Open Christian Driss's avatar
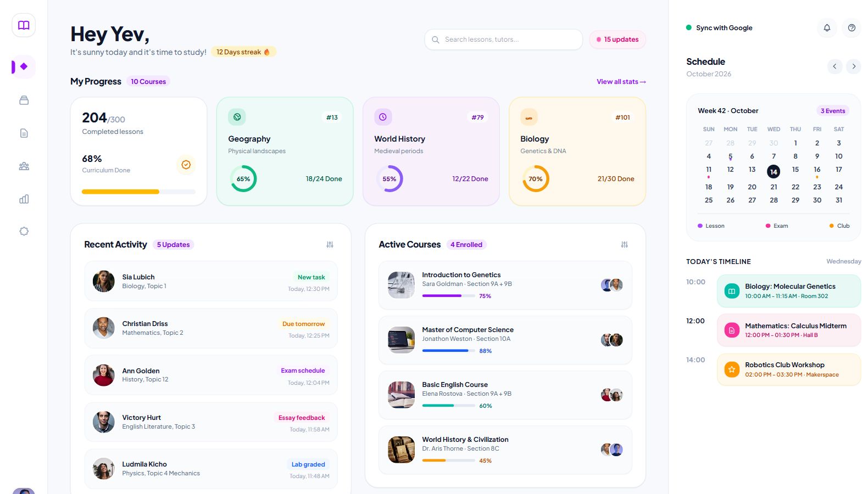 click(103, 328)
